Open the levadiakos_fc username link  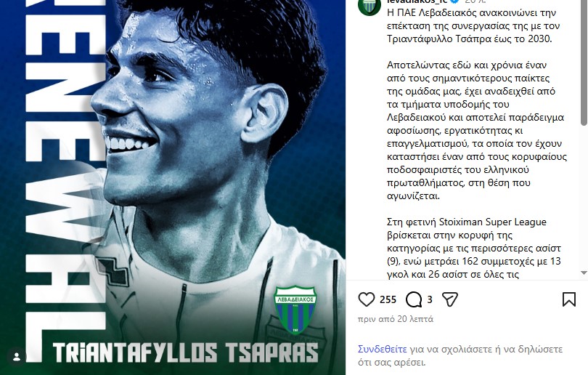[417, 1]
